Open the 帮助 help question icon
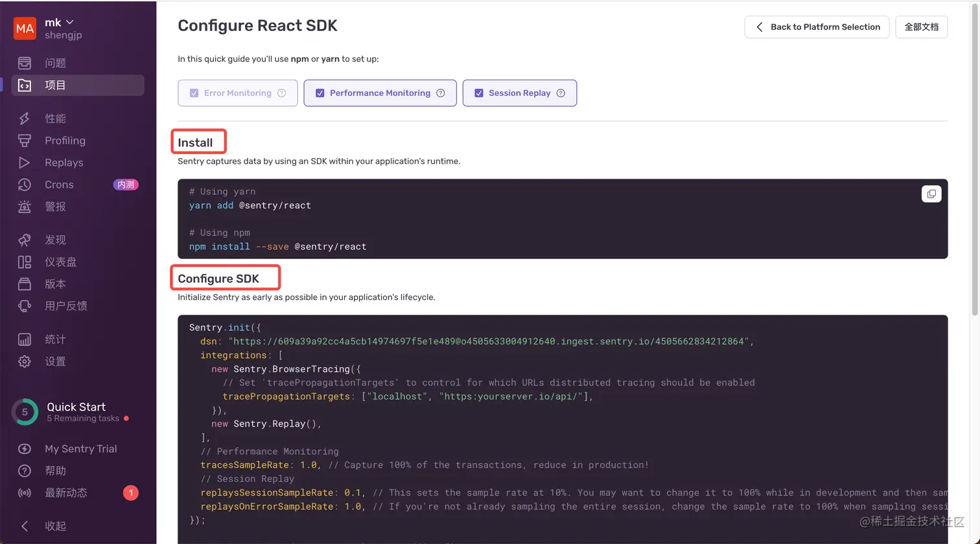The image size is (980, 544). pos(25,471)
